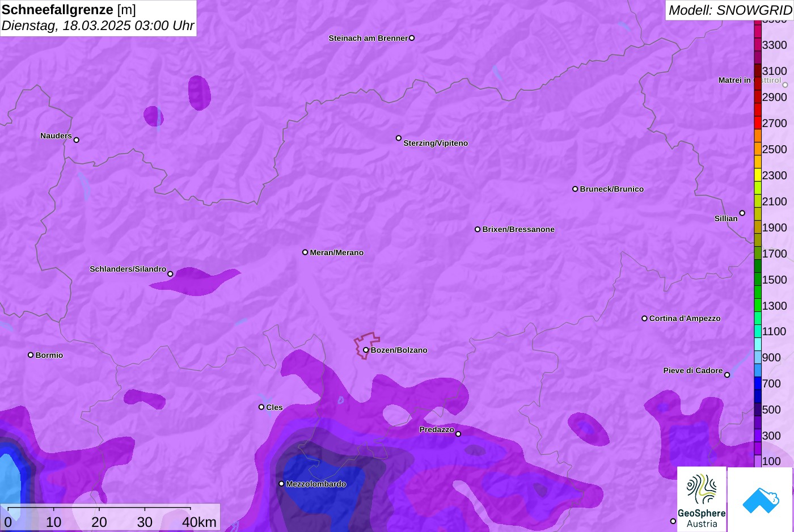The image size is (794, 532).
Task: Click the 'Modell: SNOWGRID' label
Action: point(730,10)
